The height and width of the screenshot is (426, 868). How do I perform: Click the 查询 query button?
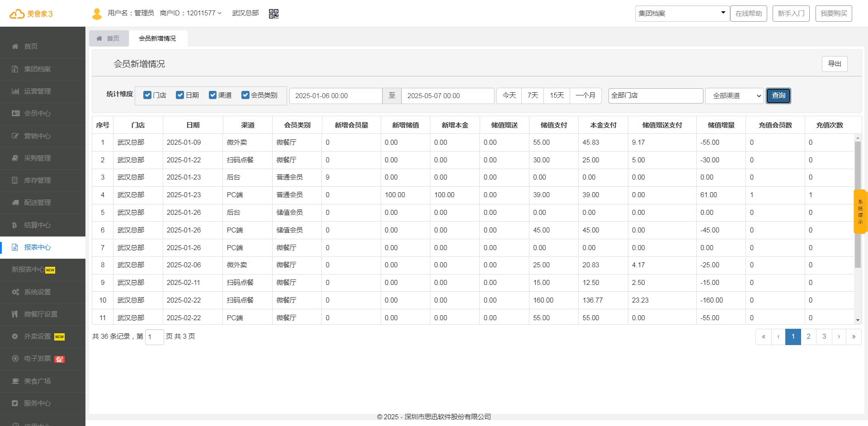point(778,96)
